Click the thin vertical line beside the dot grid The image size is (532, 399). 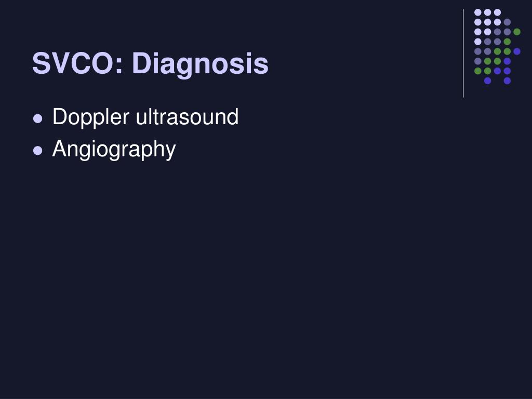coord(463,54)
